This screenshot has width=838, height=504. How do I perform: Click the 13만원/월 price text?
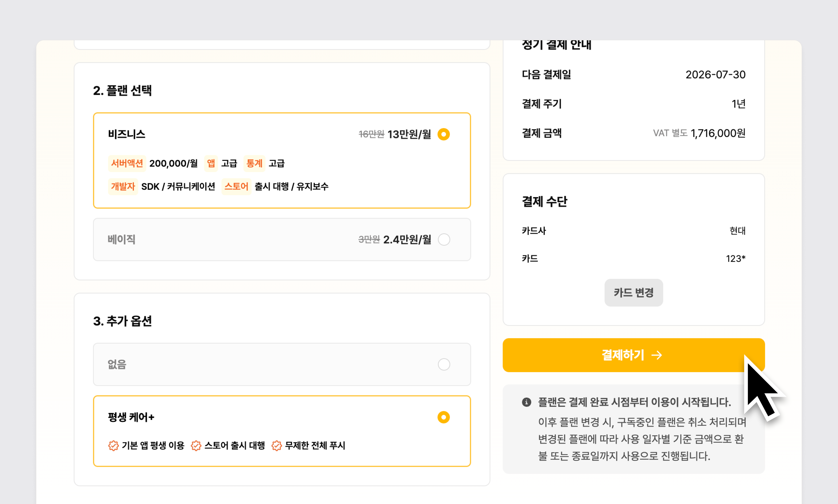[x=409, y=134]
